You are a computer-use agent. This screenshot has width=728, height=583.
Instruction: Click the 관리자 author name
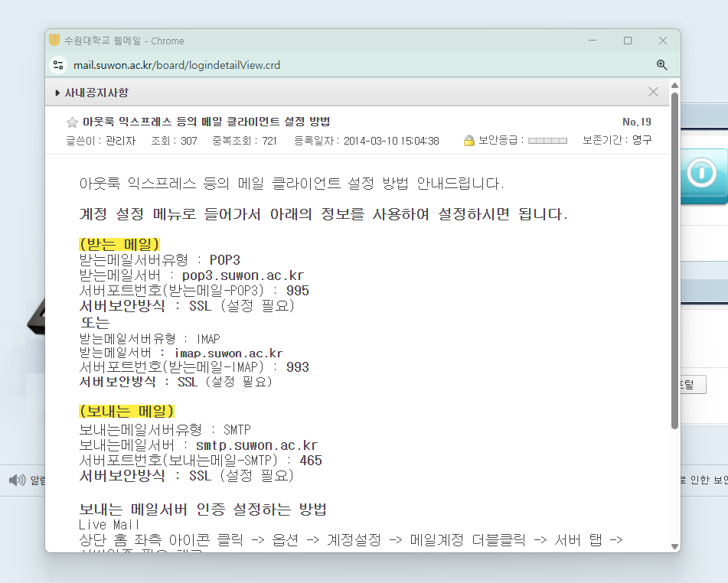(120, 140)
